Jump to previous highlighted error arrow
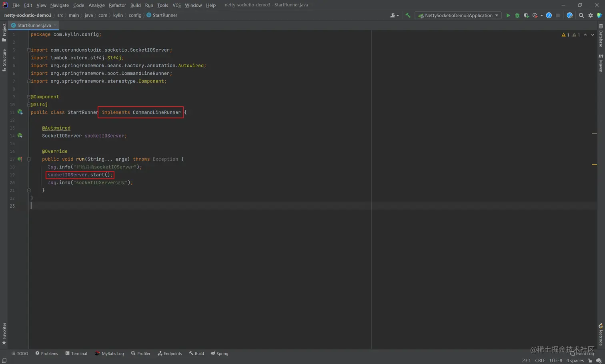605x364 pixels. 585,35
